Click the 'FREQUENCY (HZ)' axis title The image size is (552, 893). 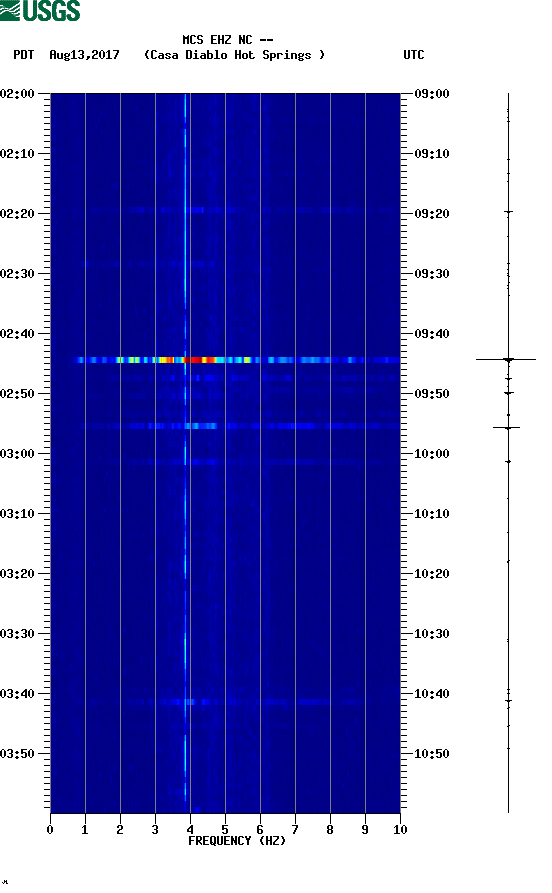(237, 841)
